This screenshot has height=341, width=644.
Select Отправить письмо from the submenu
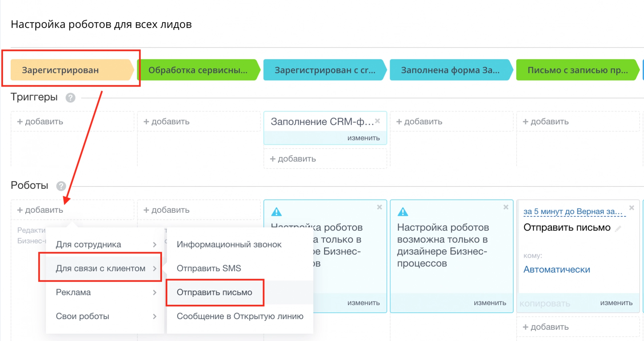(214, 292)
